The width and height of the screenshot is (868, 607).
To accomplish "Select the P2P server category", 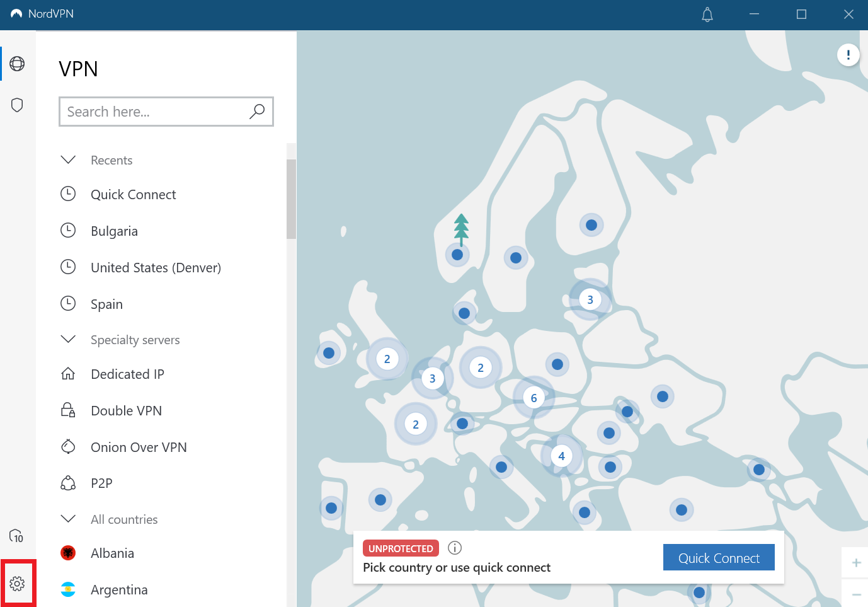I will pyautogui.click(x=102, y=483).
